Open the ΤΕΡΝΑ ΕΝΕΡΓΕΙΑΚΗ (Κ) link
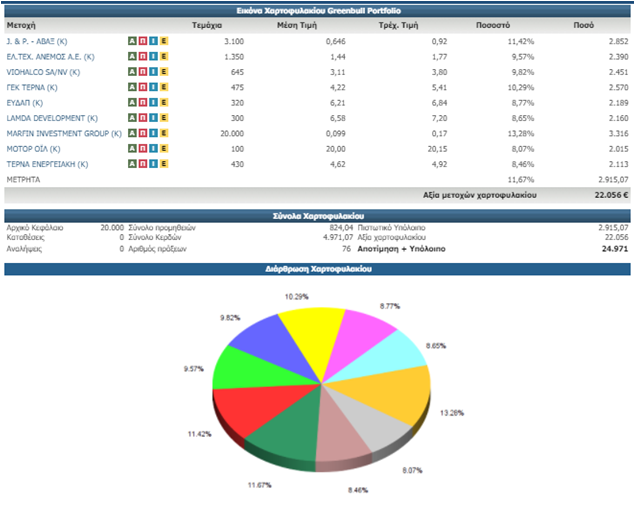This screenshot has width=635, height=513. point(47,164)
